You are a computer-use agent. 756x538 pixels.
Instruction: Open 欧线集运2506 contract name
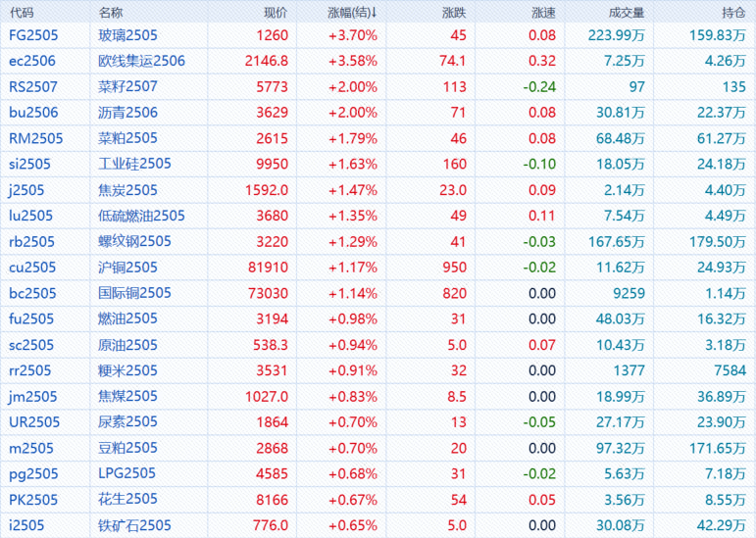coord(141,61)
